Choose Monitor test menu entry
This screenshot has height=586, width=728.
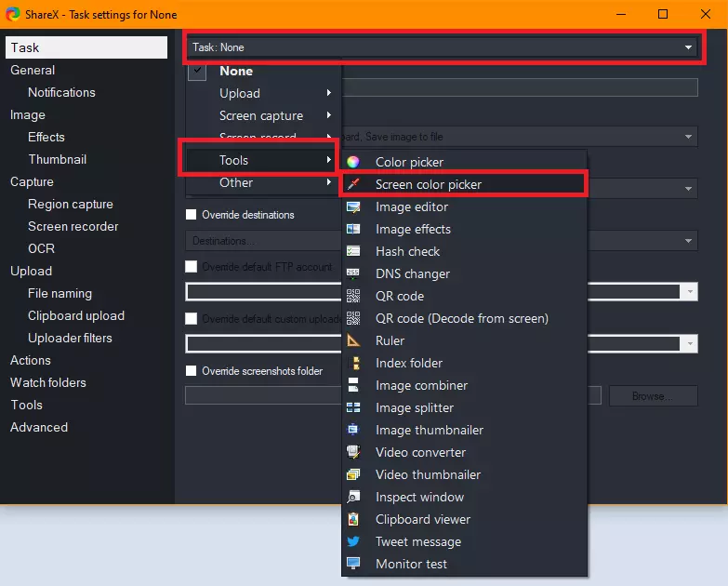point(464,564)
